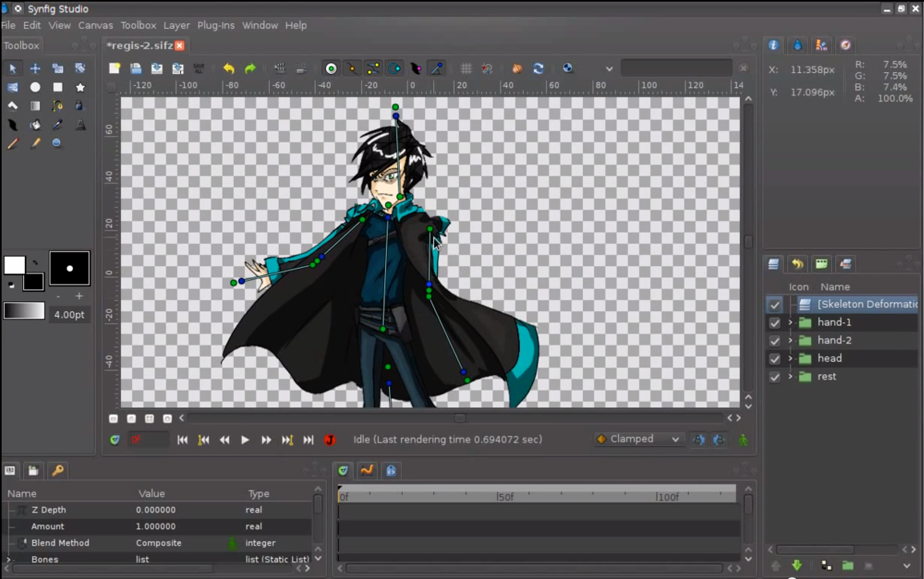Switch to the History panel tab

[x=797, y=264]
